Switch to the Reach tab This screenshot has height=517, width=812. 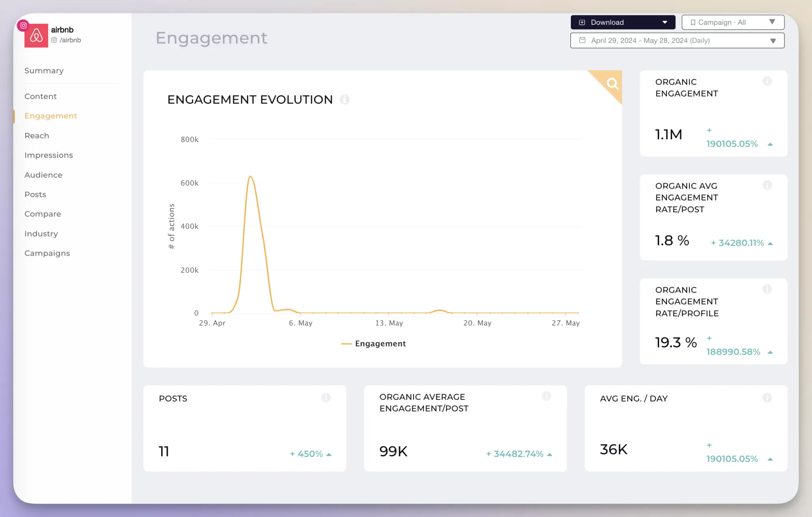point(37,135)
